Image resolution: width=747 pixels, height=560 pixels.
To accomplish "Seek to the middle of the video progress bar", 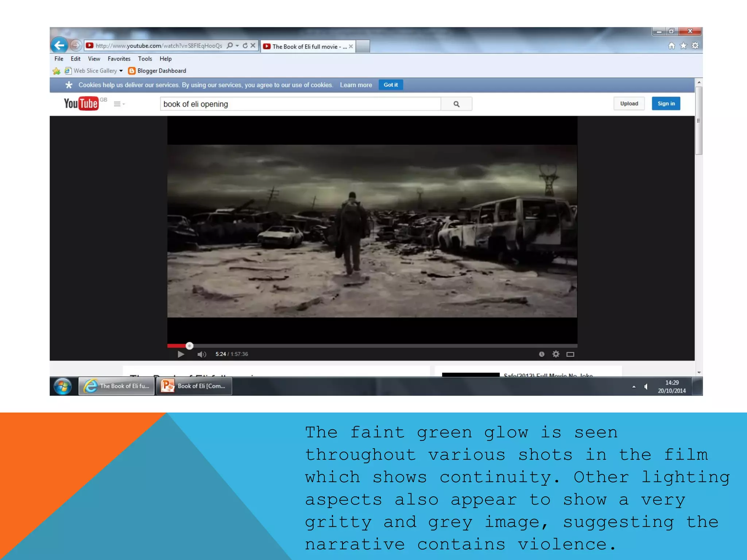I will (x=372, y=346).
